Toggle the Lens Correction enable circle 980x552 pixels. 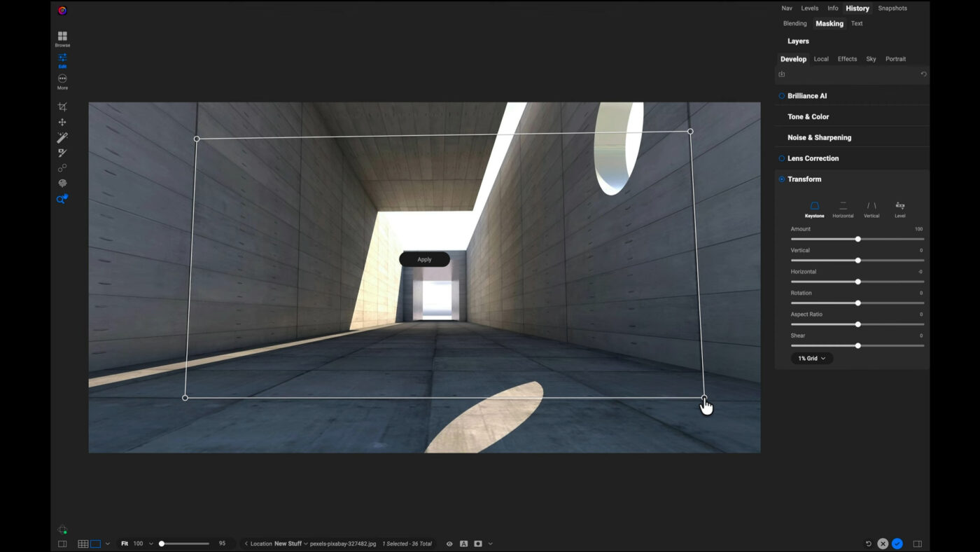point(782,158)
